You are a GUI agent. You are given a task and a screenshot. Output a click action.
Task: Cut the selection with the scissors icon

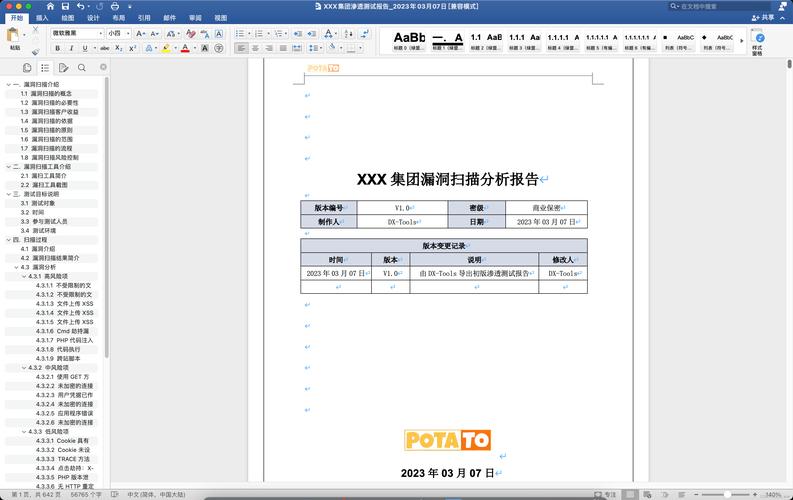(35, 30)
